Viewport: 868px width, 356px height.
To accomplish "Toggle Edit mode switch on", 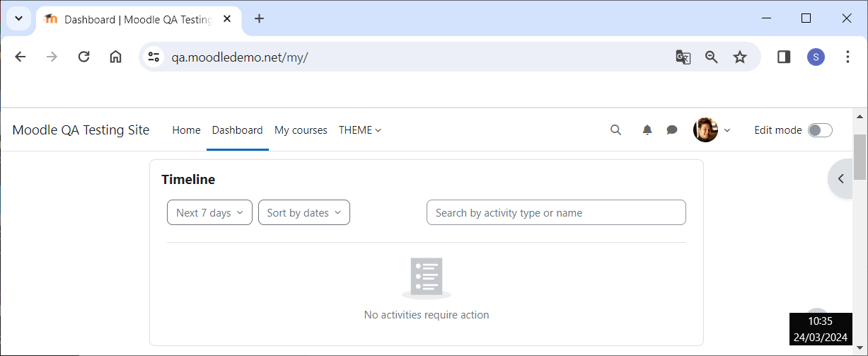I will tap(820, 130).
